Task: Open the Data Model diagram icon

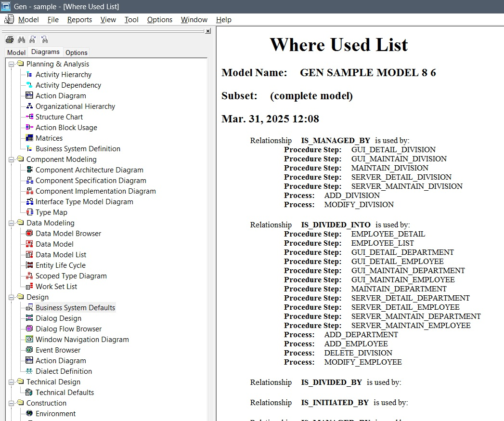Action: [x=29, y=244]
